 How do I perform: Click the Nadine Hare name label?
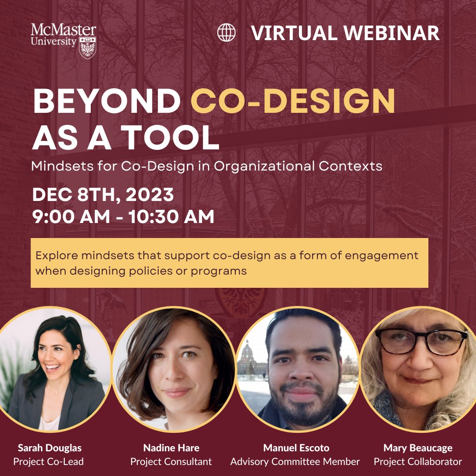(x=170, y=448)
